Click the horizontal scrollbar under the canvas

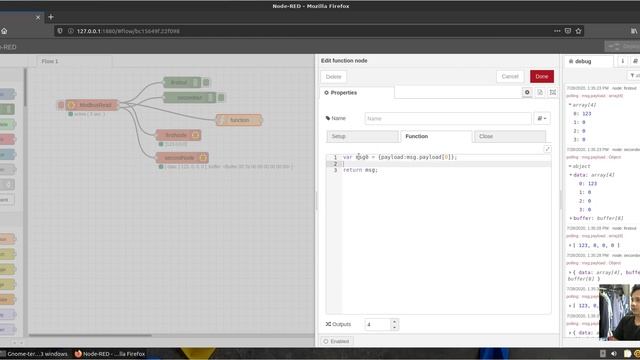(90, 336)
